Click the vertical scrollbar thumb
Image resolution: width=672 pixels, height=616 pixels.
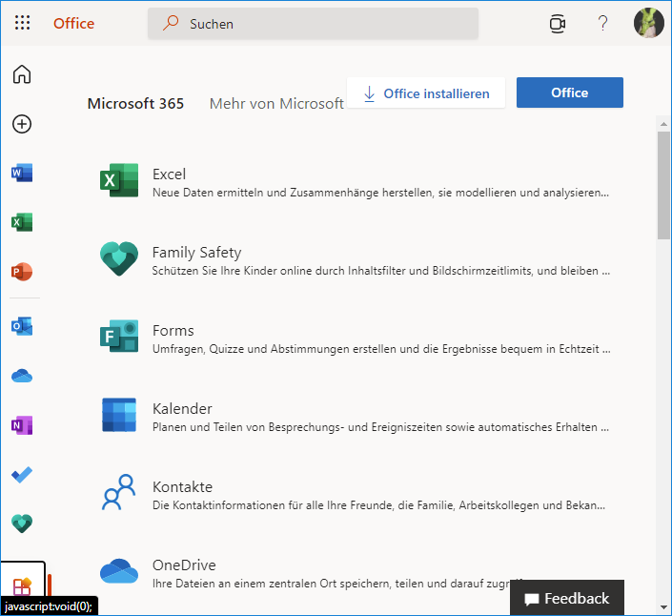click(x=663, y=185)
